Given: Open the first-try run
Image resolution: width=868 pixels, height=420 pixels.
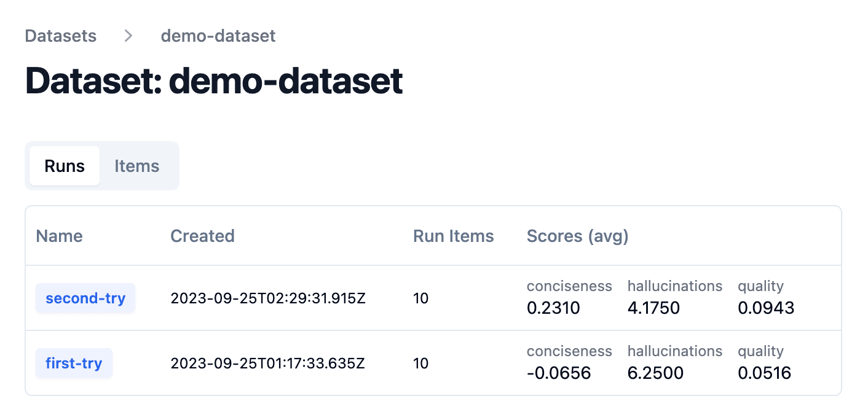Looking at the screenshot, I should 74,363.
